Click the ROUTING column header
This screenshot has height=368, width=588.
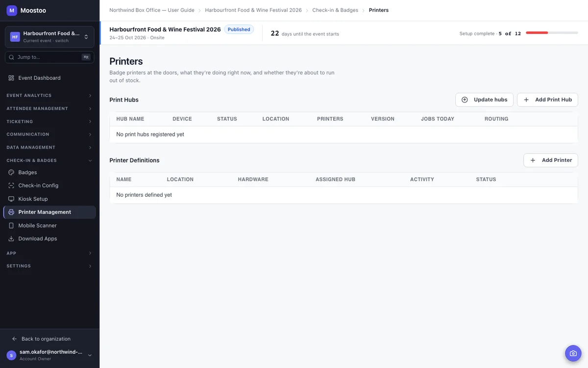(496, 119)
